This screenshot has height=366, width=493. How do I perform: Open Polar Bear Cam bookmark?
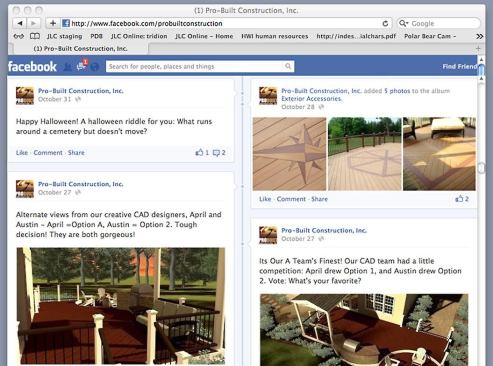click(x=430, y=36)
